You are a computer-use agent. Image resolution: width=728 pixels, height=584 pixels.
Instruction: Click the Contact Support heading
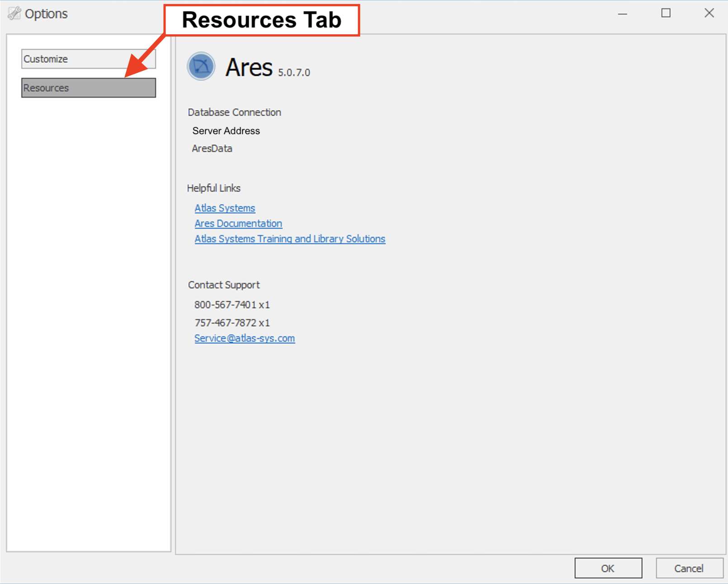tap(224, 285)
